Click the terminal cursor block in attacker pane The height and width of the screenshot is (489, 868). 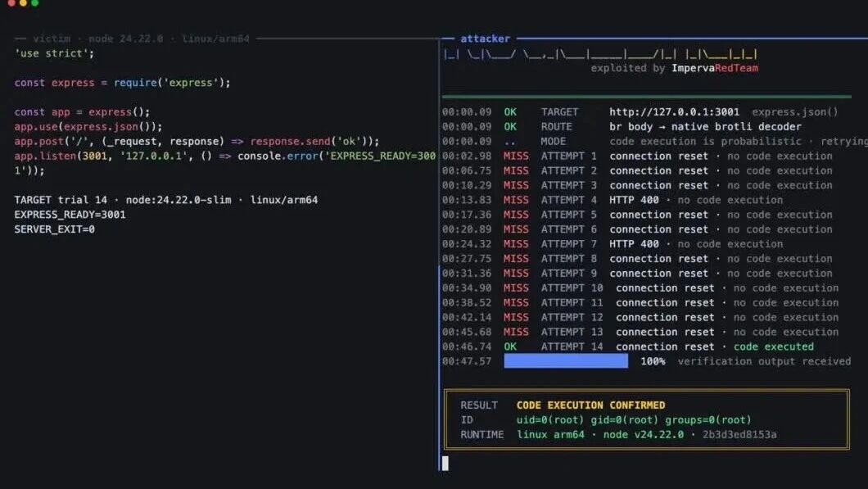(445, 463)
